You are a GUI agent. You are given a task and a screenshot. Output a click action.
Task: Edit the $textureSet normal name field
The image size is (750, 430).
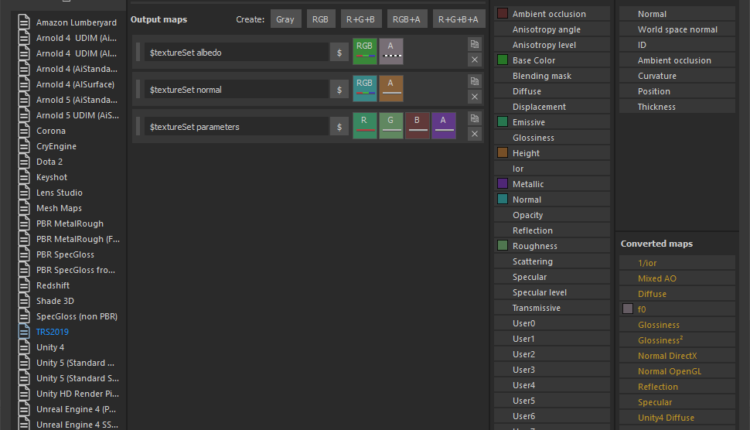pos(236,89)
